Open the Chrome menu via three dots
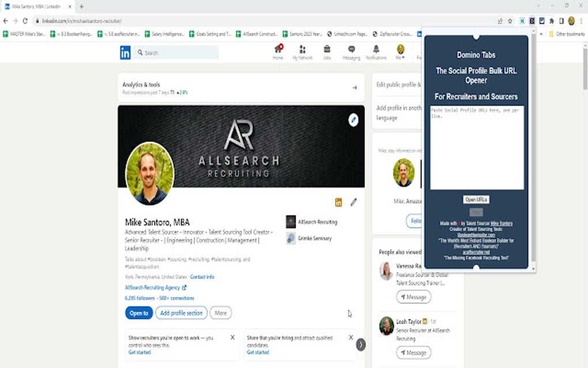Viewport: 588px width, 368px height. 581,20
